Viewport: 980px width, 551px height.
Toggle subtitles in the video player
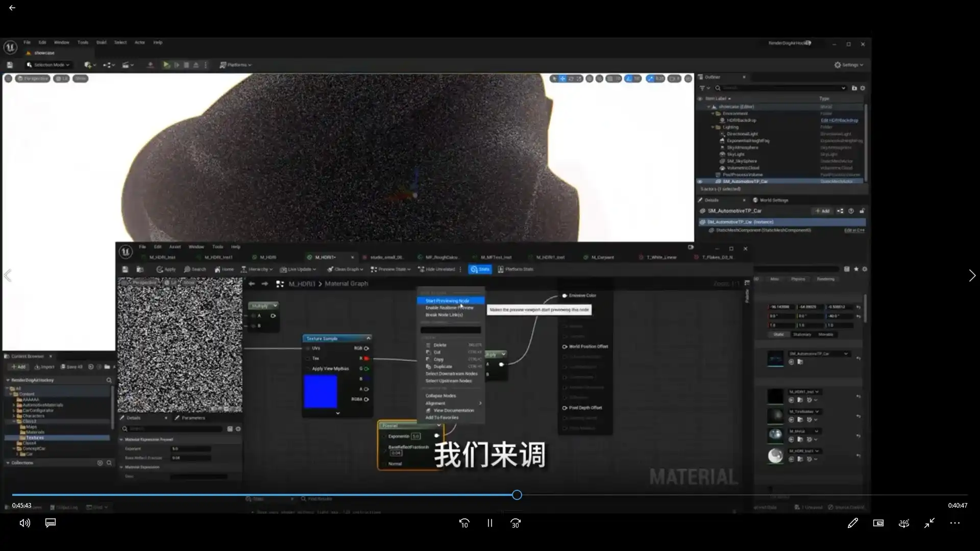coord(50,523)
